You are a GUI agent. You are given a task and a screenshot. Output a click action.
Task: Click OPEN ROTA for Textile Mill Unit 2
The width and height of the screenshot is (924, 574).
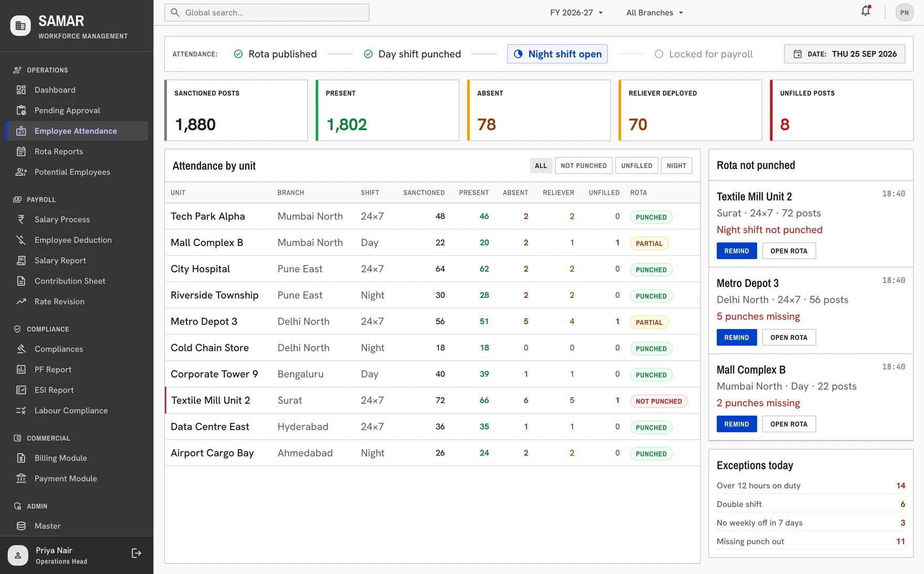tap(789, 251)
